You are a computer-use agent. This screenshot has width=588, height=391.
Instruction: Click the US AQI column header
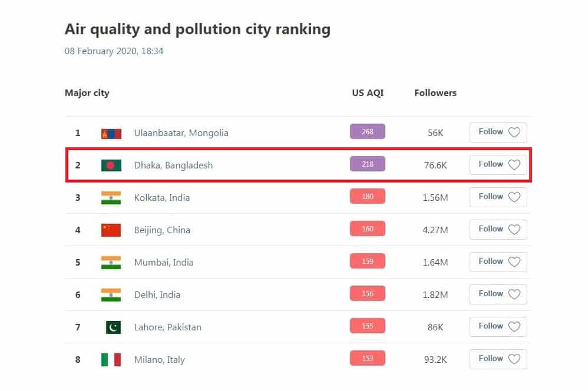click(368, 93)
